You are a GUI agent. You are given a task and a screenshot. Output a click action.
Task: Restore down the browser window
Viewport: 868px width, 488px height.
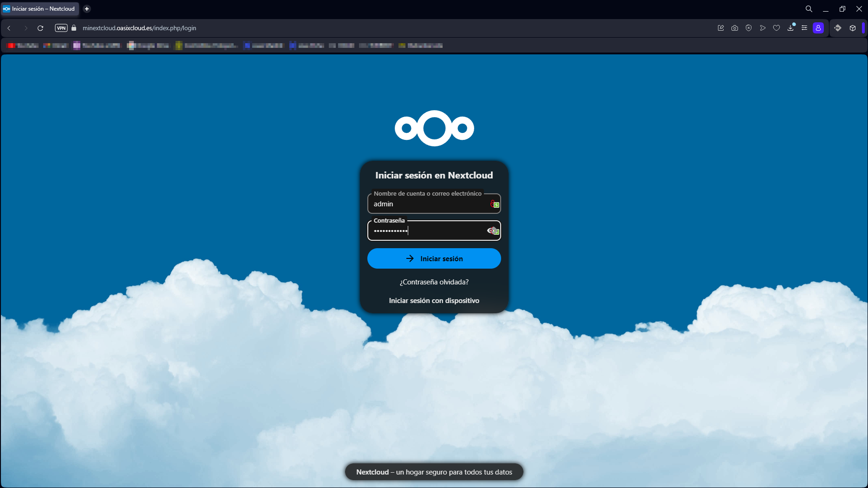coord(842,9)
